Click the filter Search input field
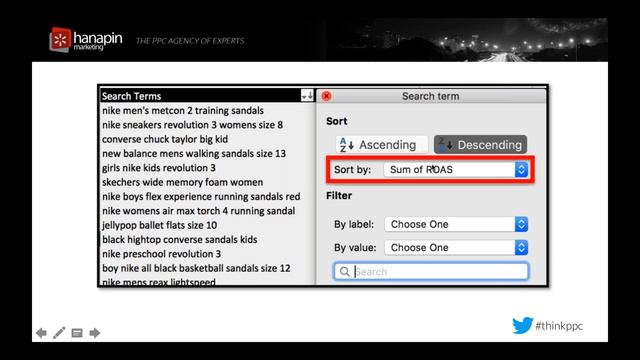The height and width of the screenshot is (360, 640). [431, 272]
